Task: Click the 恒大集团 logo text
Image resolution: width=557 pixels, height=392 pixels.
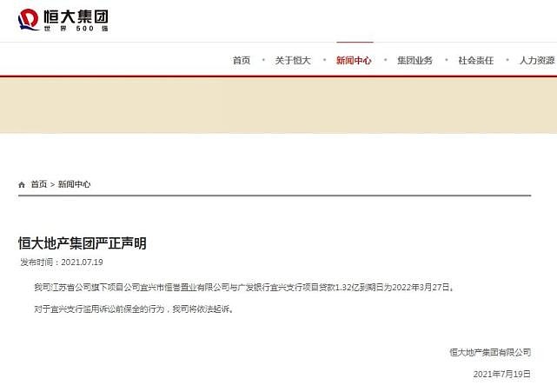Action: tap(76, 17)
